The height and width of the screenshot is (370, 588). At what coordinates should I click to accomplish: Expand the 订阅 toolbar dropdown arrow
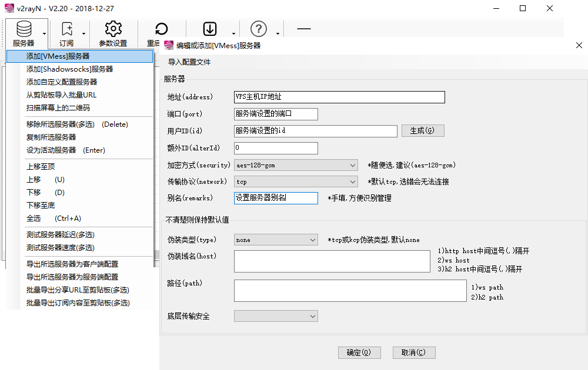(83, 33)
